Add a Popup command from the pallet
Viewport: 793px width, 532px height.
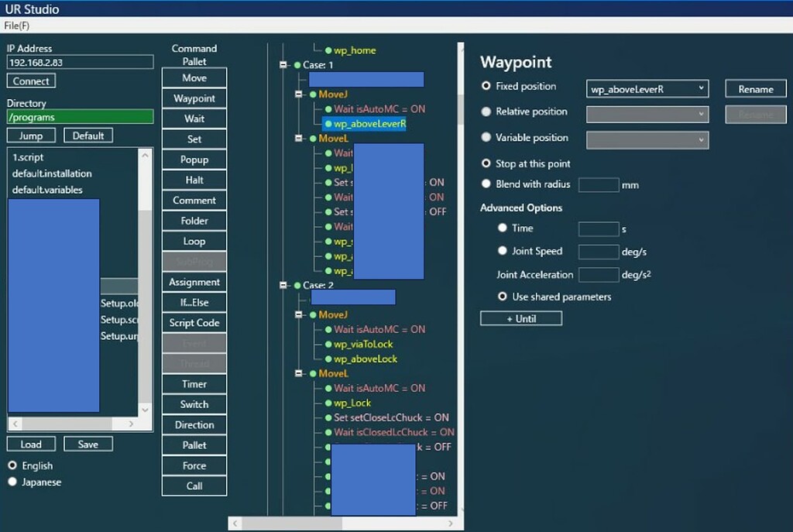click(194, 160)
